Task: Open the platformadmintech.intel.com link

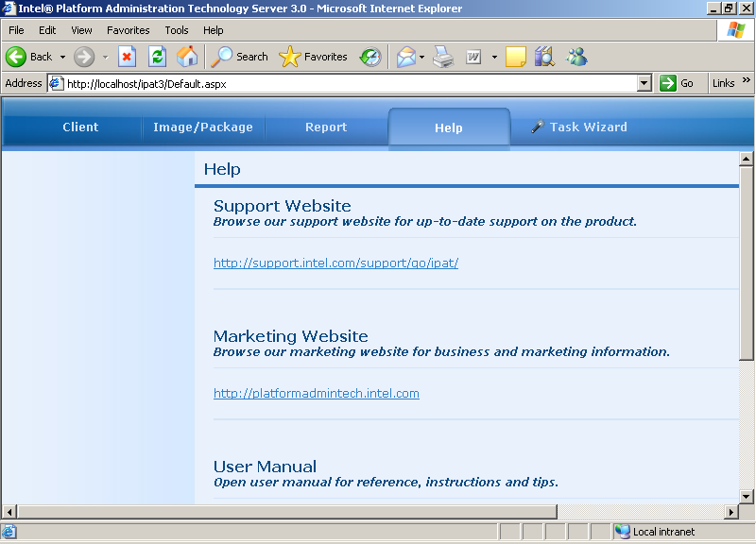Action: point(317,394)
